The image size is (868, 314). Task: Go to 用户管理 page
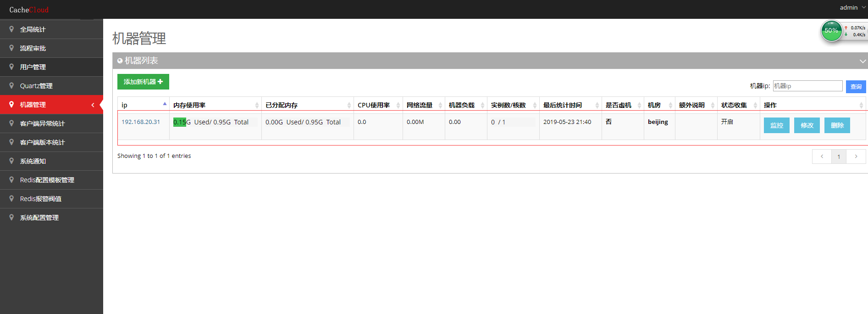pos(51,67)
